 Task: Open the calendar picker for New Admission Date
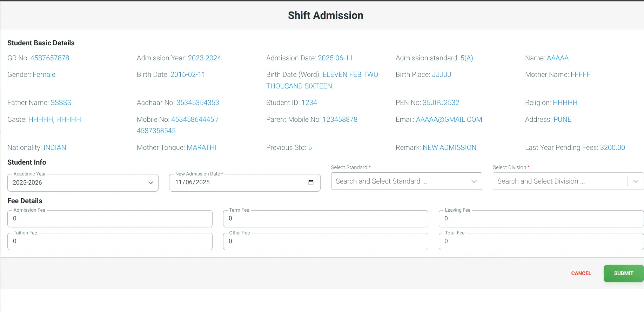click(311, 182)
